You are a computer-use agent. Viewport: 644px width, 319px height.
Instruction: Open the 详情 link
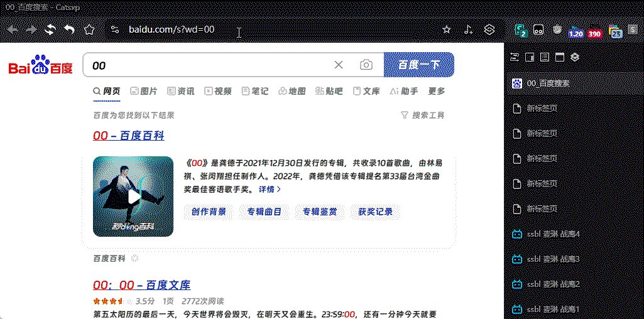point(270,189)
